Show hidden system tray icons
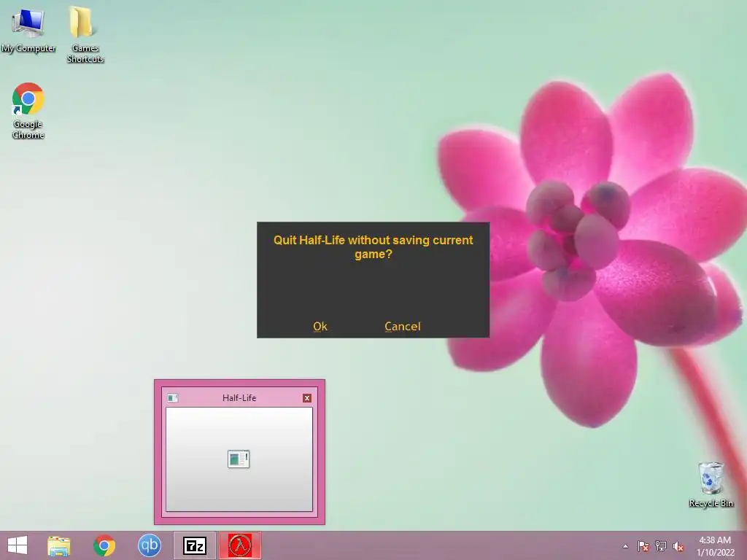 [x=625, y=546]
